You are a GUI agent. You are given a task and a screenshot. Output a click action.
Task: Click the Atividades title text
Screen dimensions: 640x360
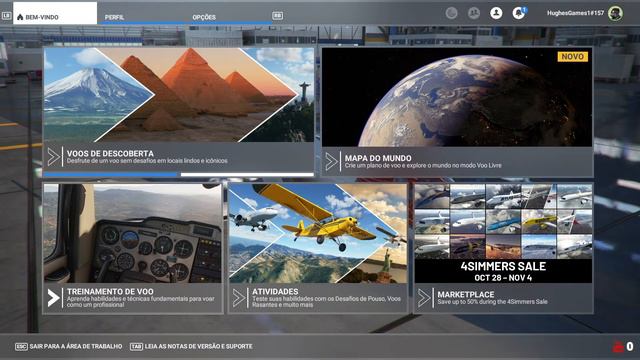pos(275,291)
